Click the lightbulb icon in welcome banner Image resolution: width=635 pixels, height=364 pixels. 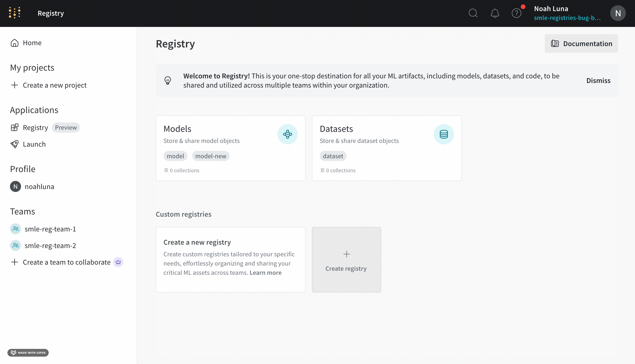coord(168,80)
